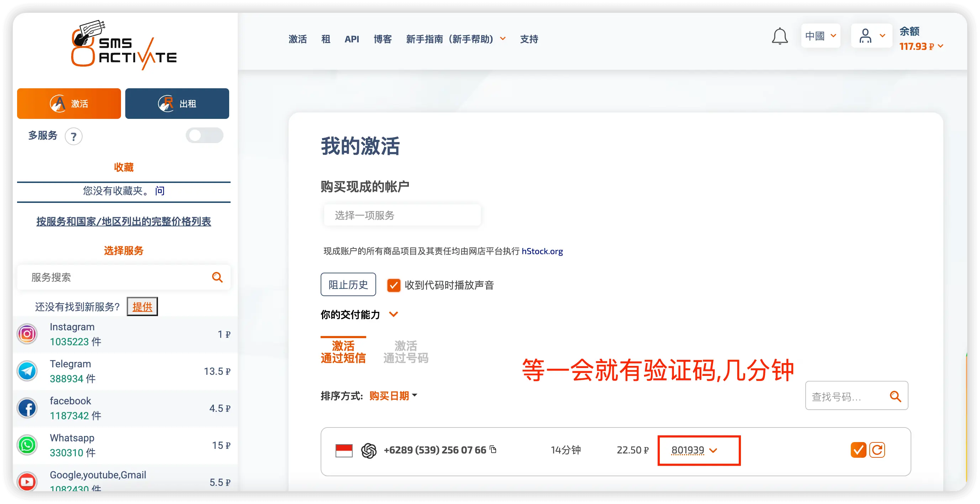Toggle the multi-service switch
This screenshot has width=980, height=504.
204,136
